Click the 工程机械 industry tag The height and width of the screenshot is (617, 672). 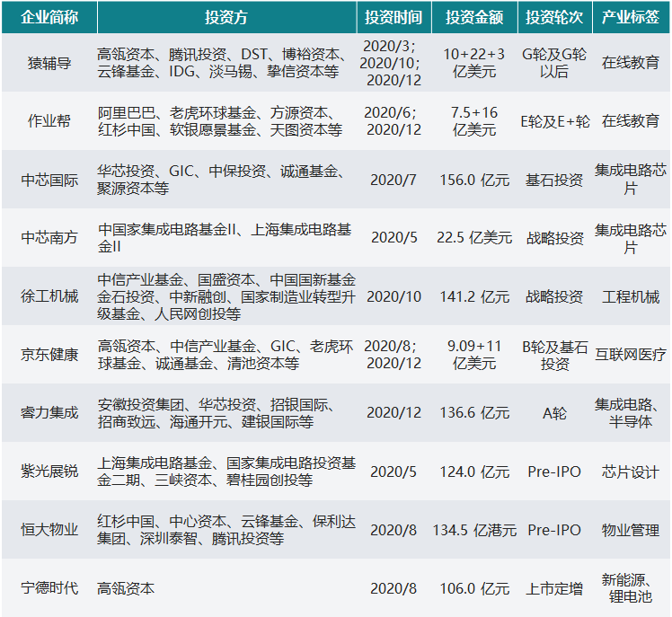[x=631, y=296]
